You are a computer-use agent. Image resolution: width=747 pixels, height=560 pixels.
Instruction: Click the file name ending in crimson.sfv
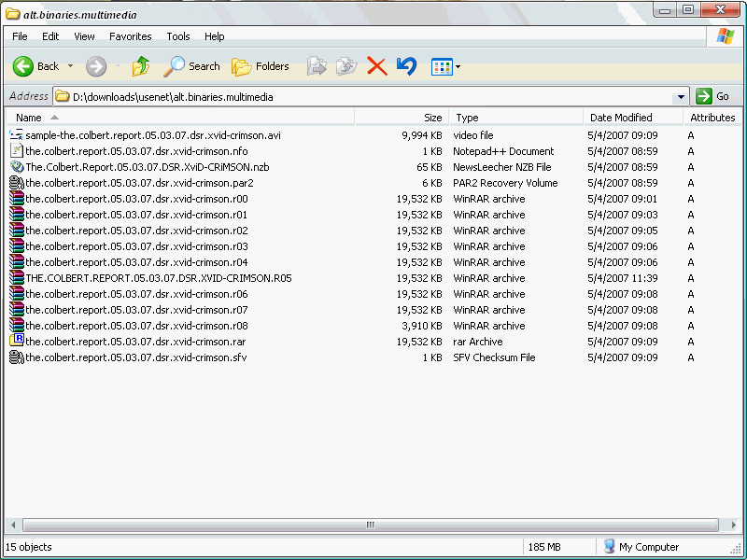coord(136,357)
